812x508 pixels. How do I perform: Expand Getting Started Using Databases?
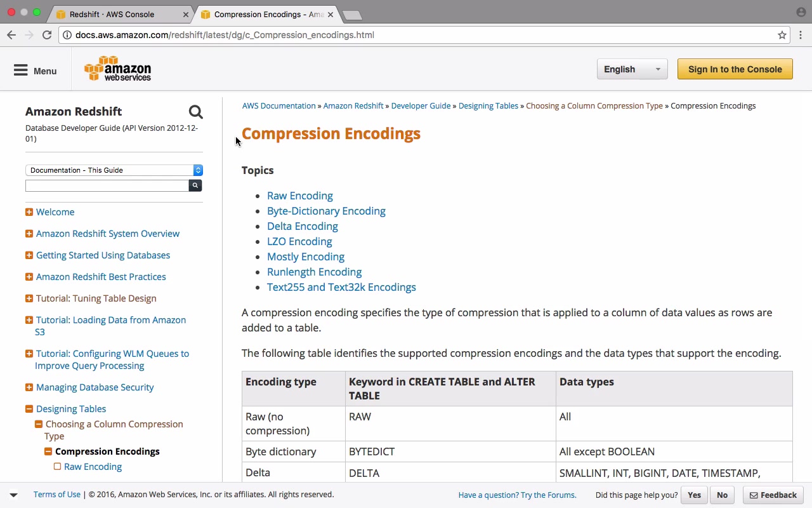[29, 255]
